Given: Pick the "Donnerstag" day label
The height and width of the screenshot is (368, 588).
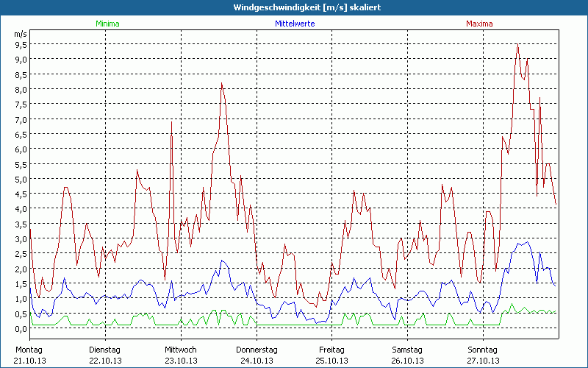Looking at the screenshot, I should click(257, 350).
